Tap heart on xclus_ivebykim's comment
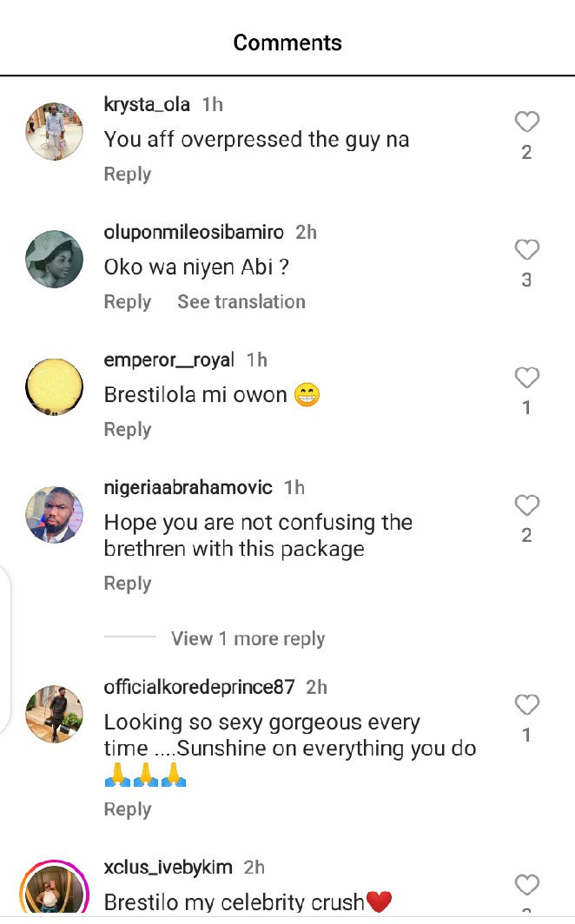The width and height of the screenshot is (575, 924). coord(526,885)
